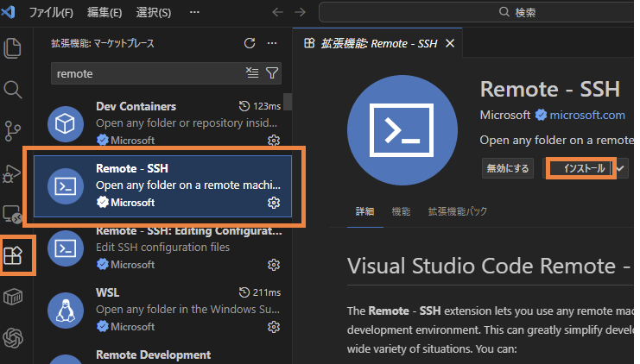Refresh the extensions marketplace list
This screenshot has width=640, height=364.
pyautogui.click(x=250, y=43)
